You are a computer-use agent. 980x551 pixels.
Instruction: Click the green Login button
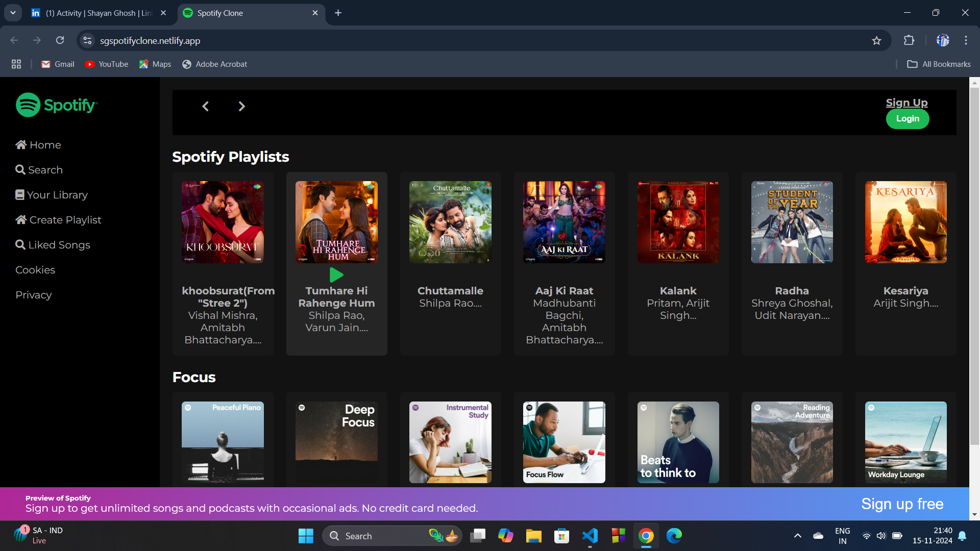(907, 119)
